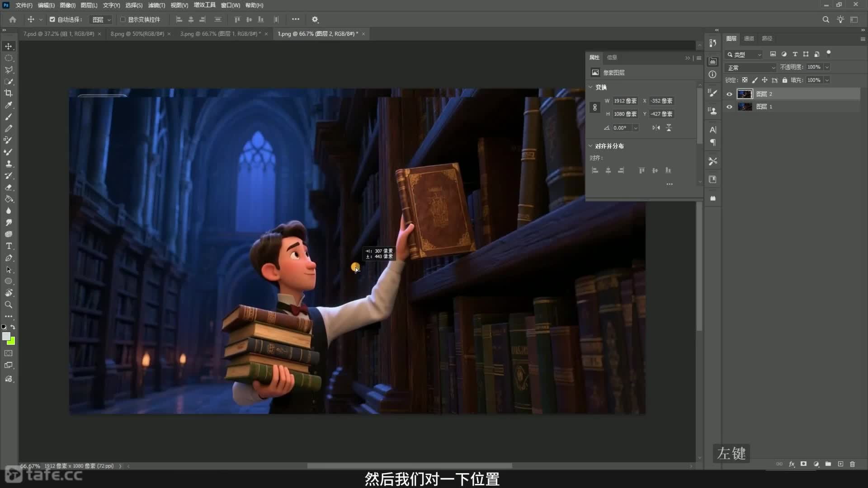The width and height of the screenshot is (868, 488).
Task: Click the horizontal canvas scrollbar
Action: click(x=410, y=466)
